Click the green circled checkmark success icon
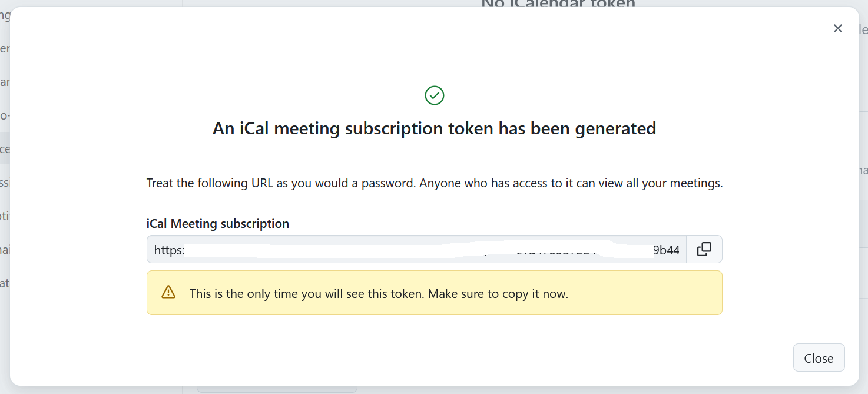This screenshot has height=394, width=868. click(x=435, y=95)
